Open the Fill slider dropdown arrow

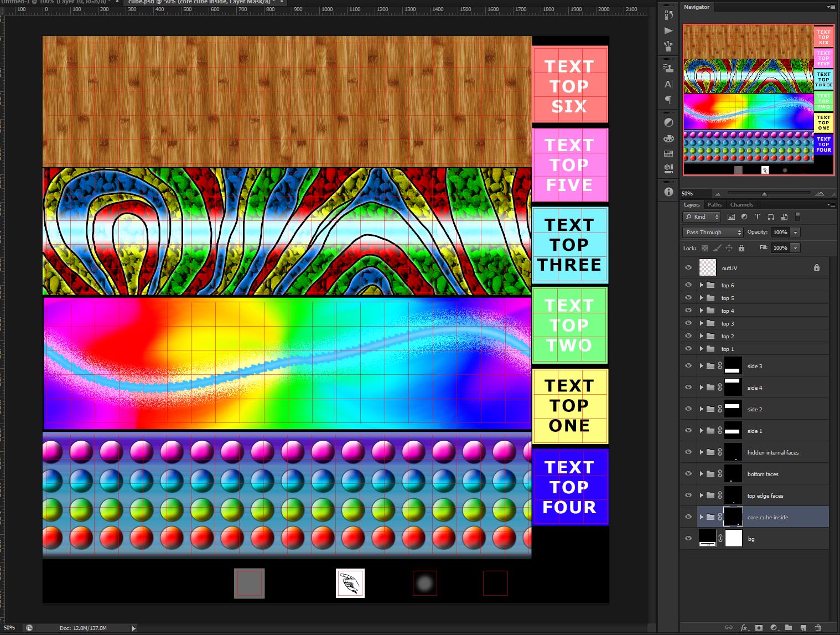(796, 248)
